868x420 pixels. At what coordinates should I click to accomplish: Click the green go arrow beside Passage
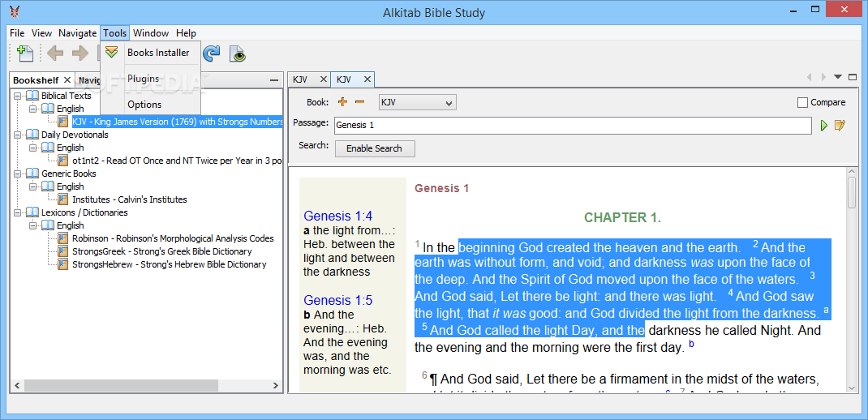tap(823, 126)
